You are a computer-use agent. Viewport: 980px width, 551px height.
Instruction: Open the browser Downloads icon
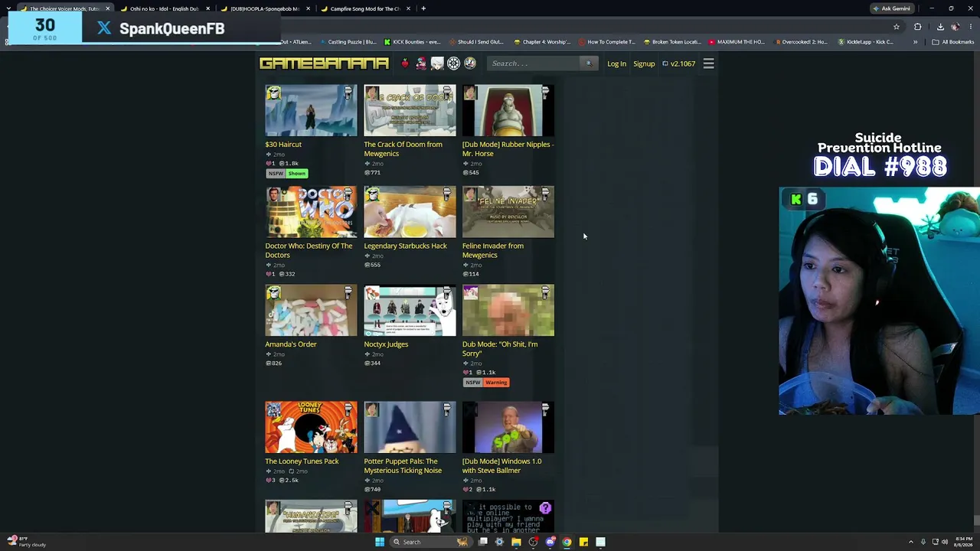pos(940,27)
